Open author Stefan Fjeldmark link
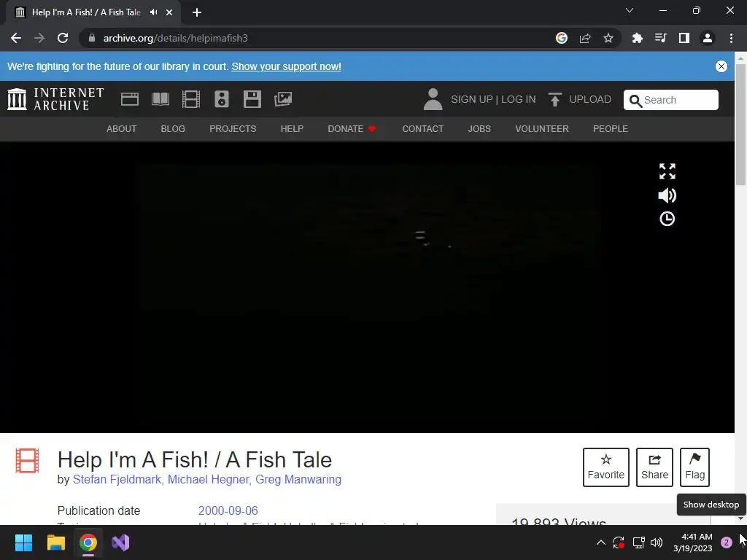The height and width of the screenshot is (560, 747). point(118,479)
